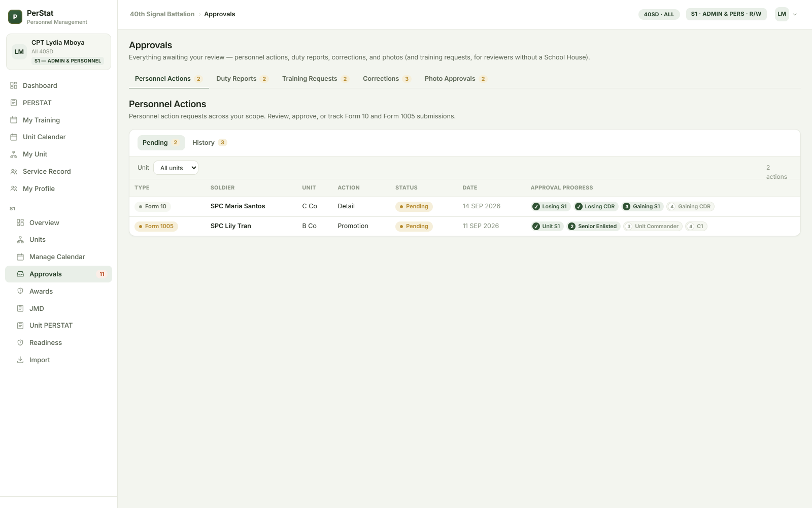812x508 pixels.
Task: Click the Manage Calendar icon
Action: [20, 257]
